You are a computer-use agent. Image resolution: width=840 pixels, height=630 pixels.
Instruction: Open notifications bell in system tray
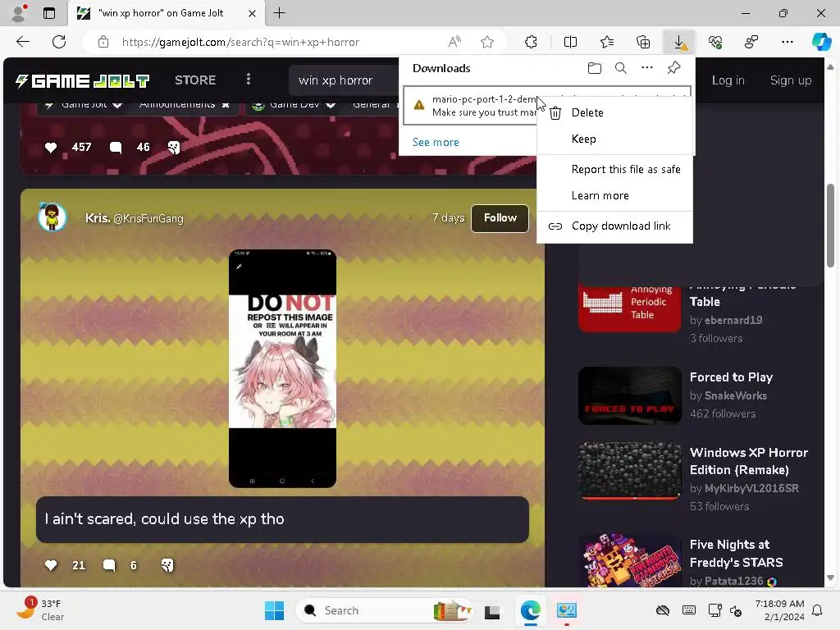818,610
